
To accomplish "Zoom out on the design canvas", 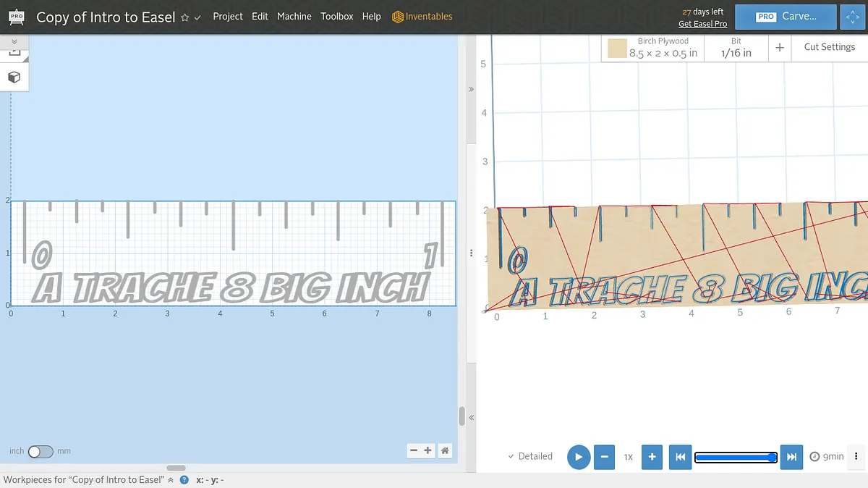I will click(414, 450).
